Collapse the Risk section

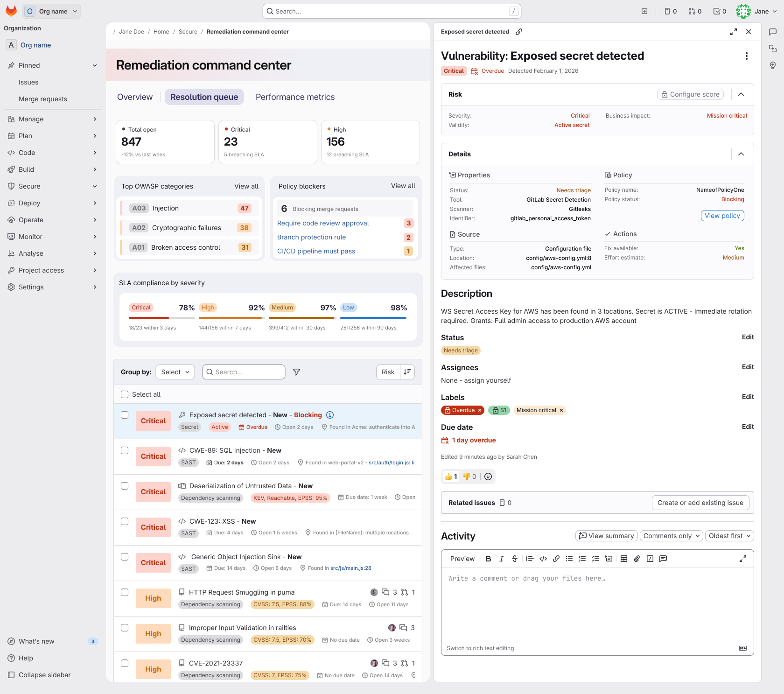coord(741,94)
